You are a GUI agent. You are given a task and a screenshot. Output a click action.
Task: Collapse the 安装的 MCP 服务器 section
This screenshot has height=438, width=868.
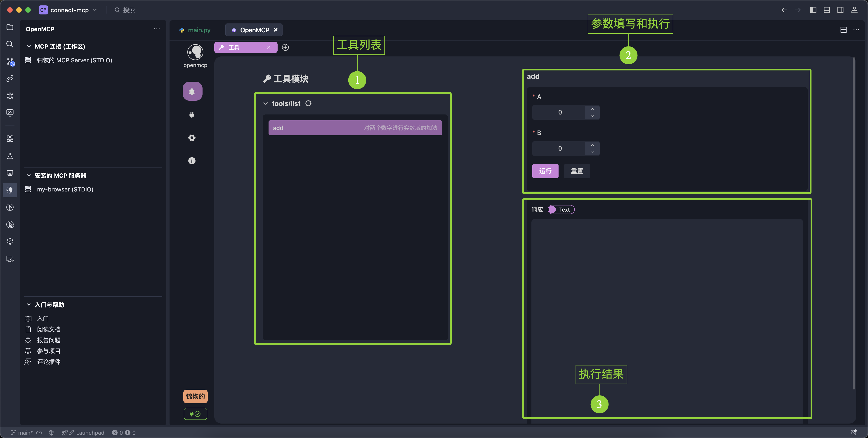[x=29, y=175]
